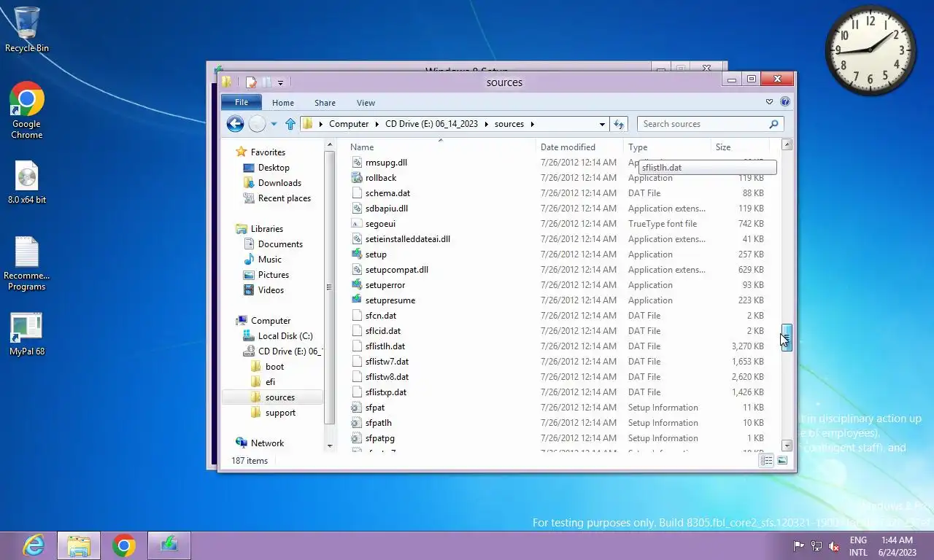Click the volume icon in system tray
This screenshot has height=560, width=934.
(x=834, y=546)
